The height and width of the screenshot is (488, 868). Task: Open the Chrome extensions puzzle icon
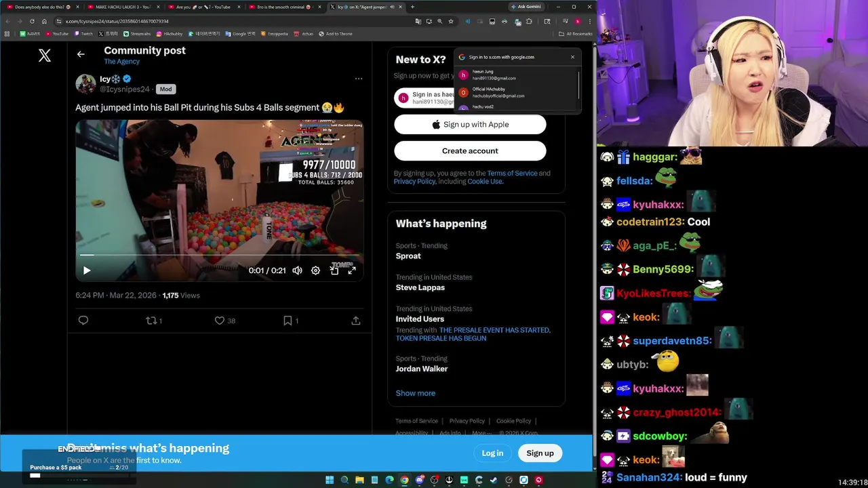[529, 21]
